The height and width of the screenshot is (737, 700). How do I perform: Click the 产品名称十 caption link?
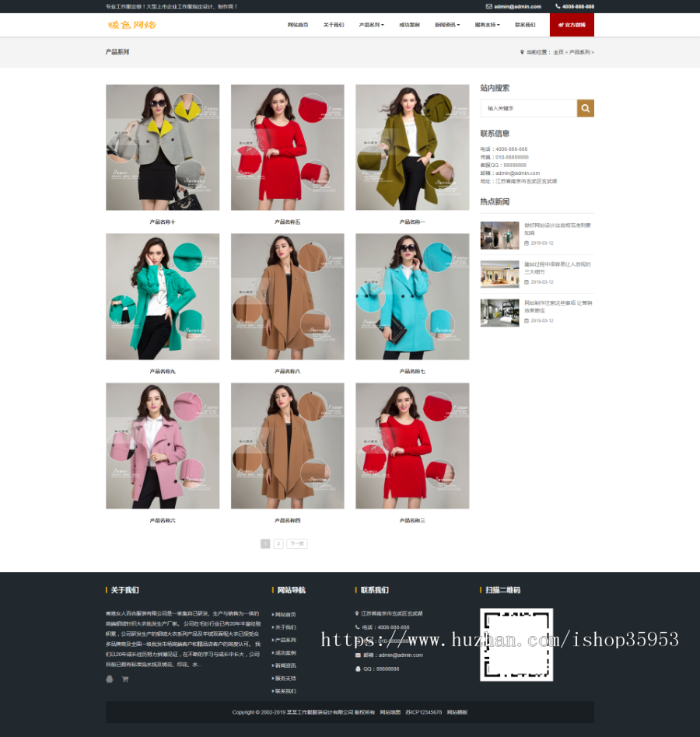point(163,222)
